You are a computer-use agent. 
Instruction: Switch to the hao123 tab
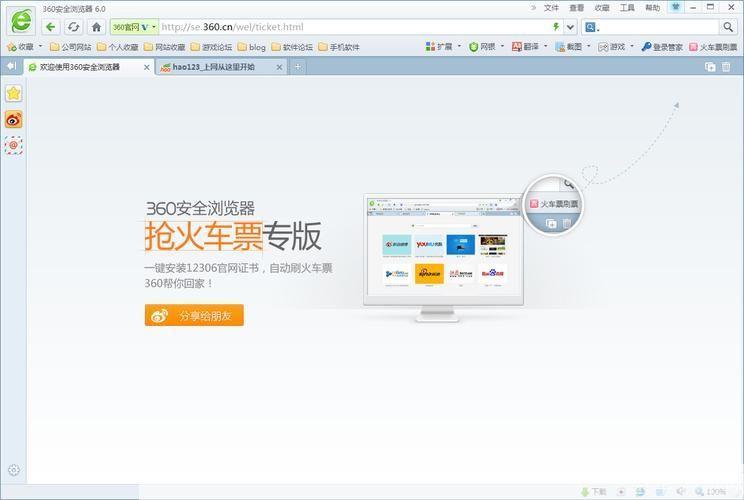[221, 67]
